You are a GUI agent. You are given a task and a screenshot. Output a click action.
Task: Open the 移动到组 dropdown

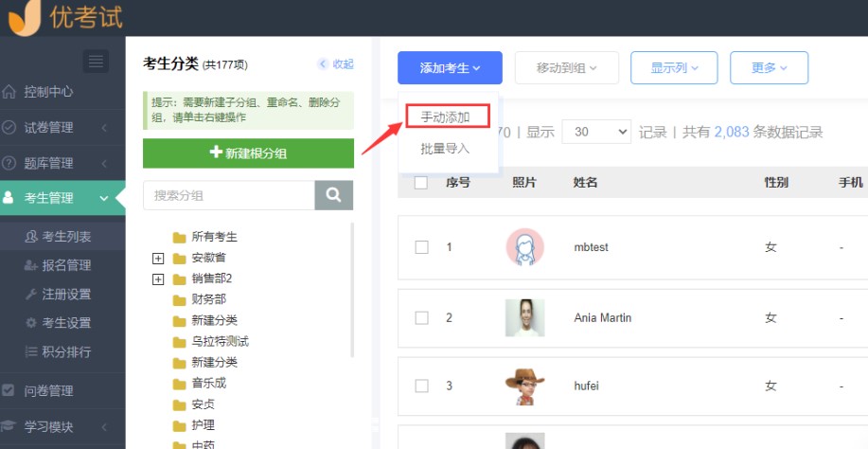567,67
